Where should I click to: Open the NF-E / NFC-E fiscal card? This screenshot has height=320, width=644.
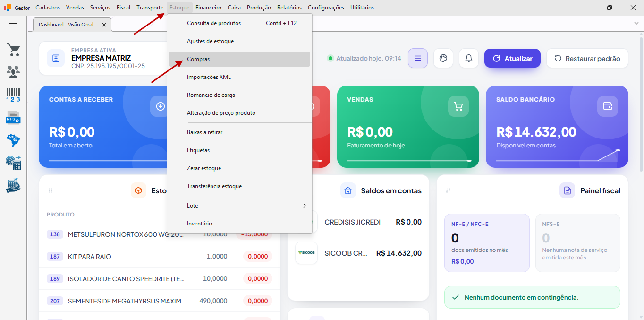(x=487, y=243)
